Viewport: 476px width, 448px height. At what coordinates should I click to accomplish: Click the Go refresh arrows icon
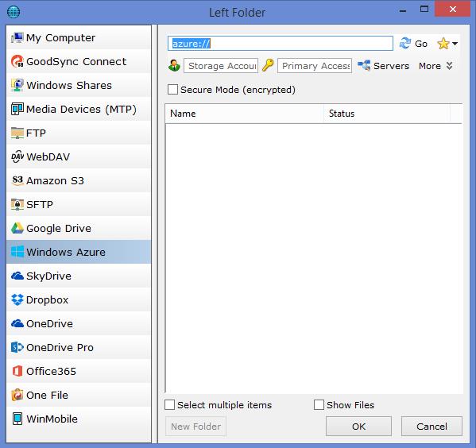coord(404,44)
